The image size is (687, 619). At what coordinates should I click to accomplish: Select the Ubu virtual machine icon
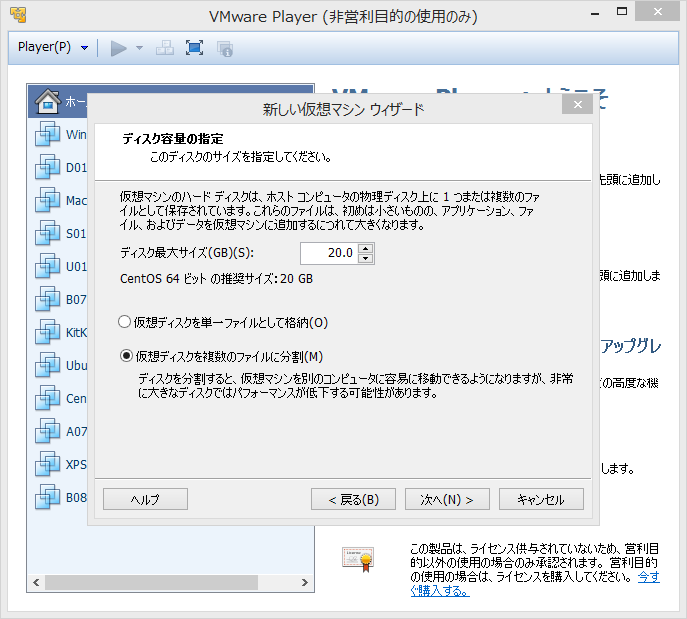47,365
